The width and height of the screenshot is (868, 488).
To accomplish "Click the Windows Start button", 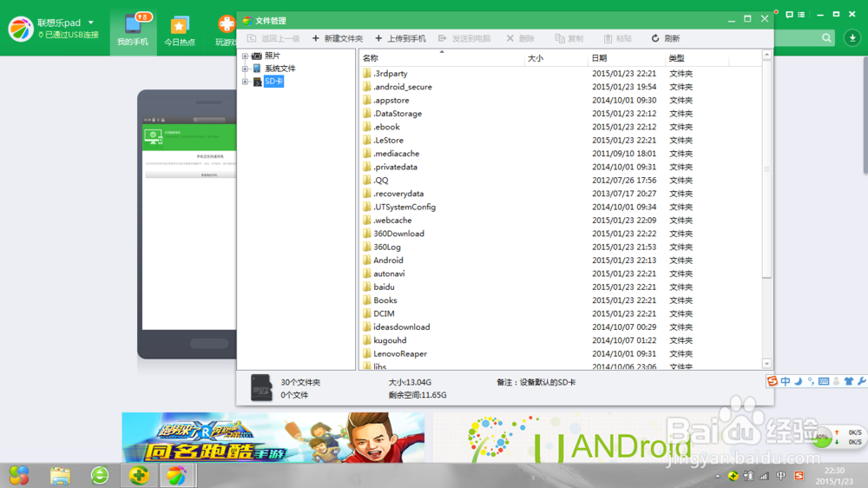I will tap(19, 475).
